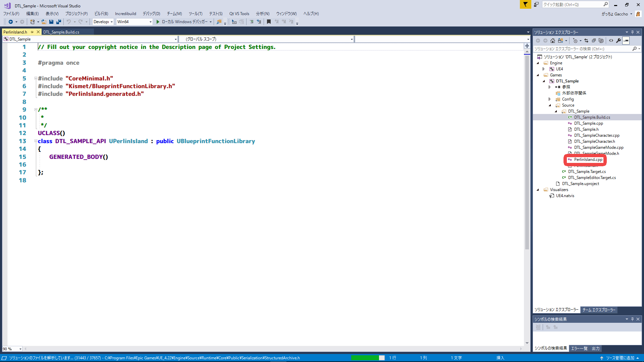Toggle auto-hide pin of Solution Explorer panel
This screenshot has height=362, width=644.
click(632, 32)
